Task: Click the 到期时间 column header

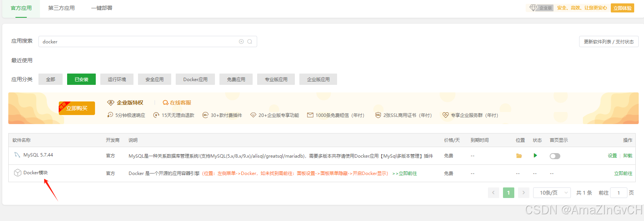Action: 480,140
